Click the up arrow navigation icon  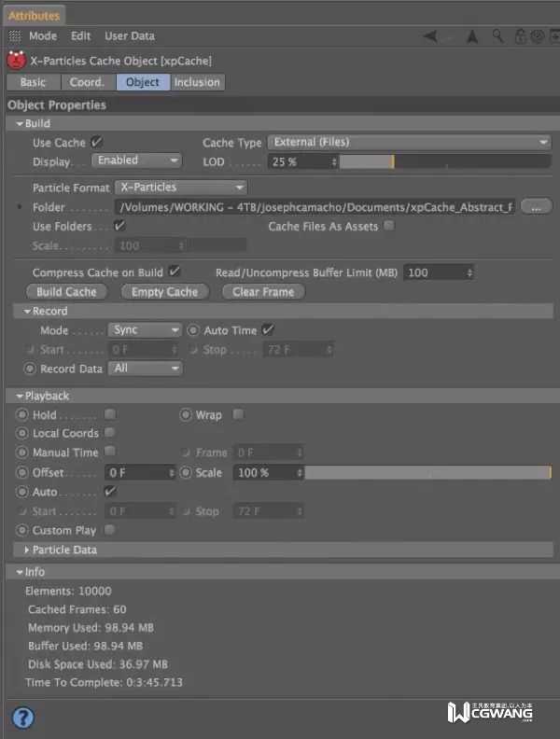pyautogui.click(x=472, y=36)
